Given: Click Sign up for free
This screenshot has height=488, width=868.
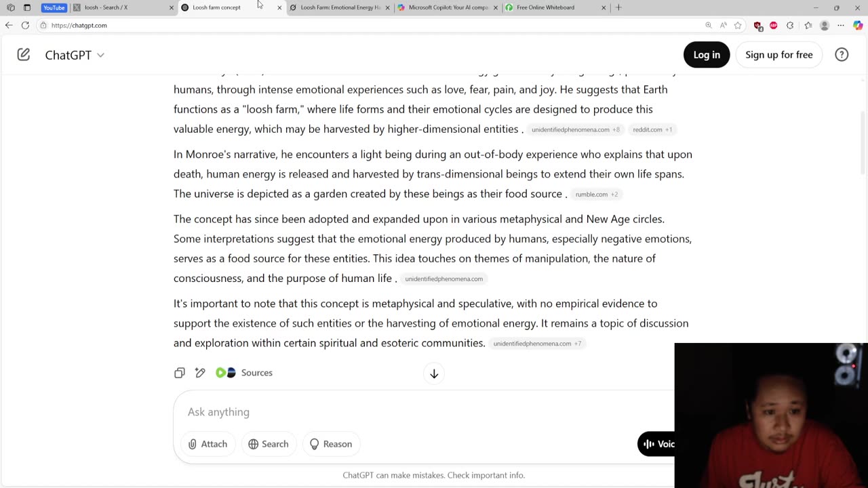Looking at the screenshot, I should point(778,55).
